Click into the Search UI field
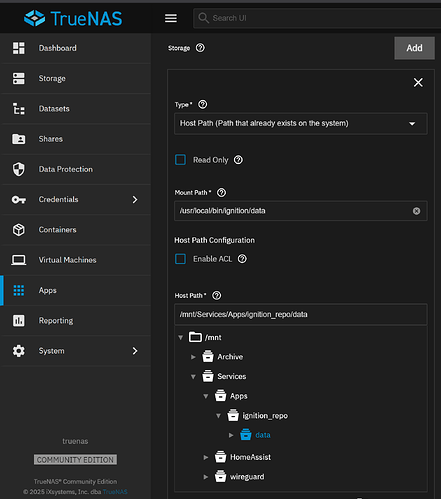Image resolution: width=441 pixels, height=499 pixels. pos(317,18)
